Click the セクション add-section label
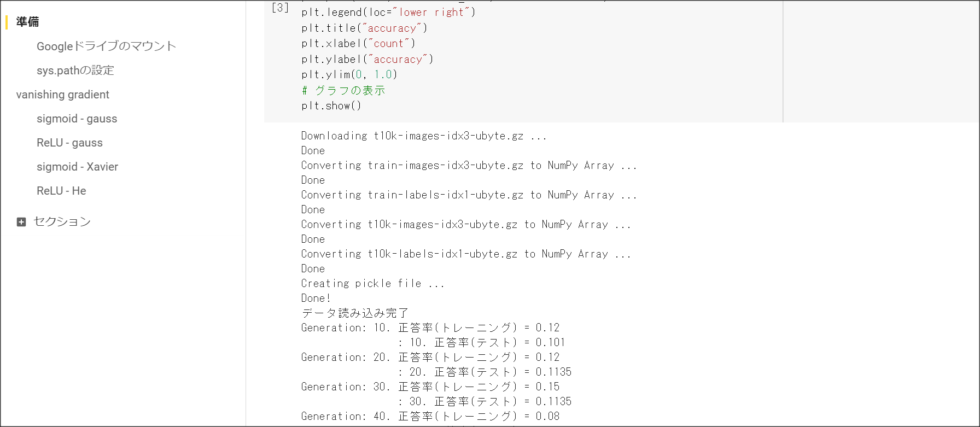 [62, 221]
